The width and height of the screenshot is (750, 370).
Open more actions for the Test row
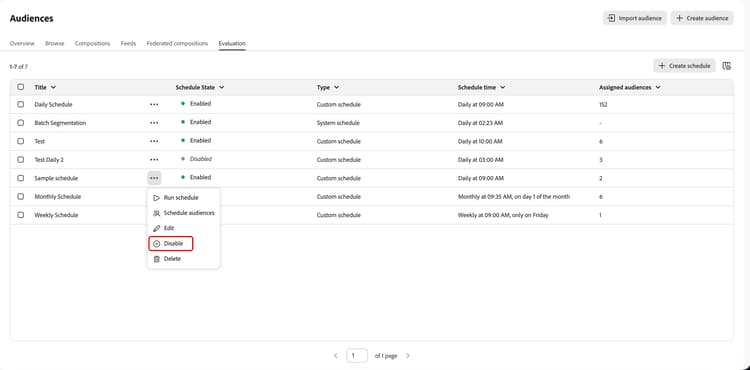(x=154, y=141)
